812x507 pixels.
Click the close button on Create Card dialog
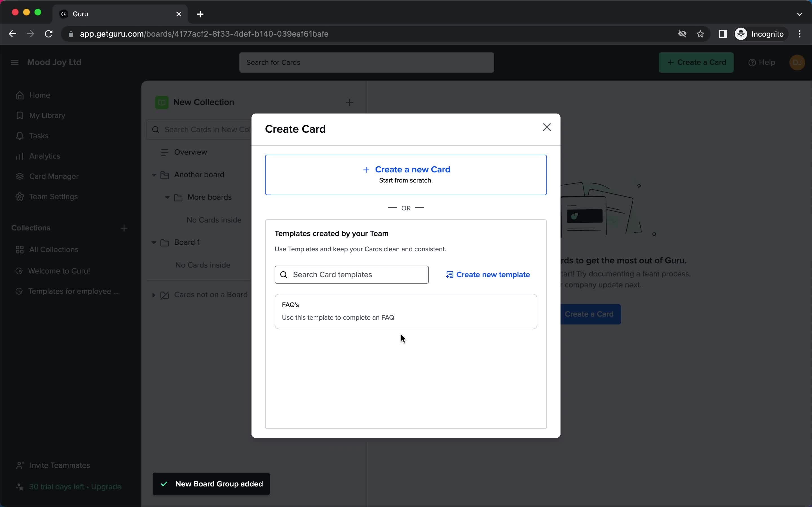pyautogui.click(x=547, y=127)
